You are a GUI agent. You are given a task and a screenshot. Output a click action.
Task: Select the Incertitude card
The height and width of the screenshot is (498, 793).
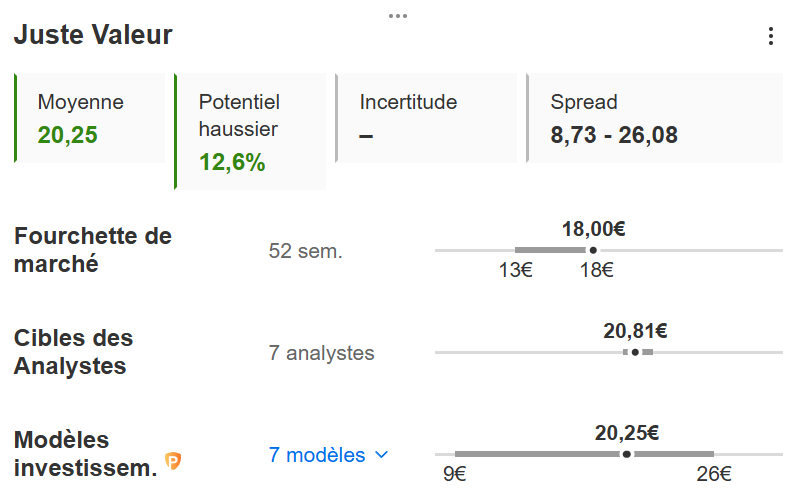point(427,118)
